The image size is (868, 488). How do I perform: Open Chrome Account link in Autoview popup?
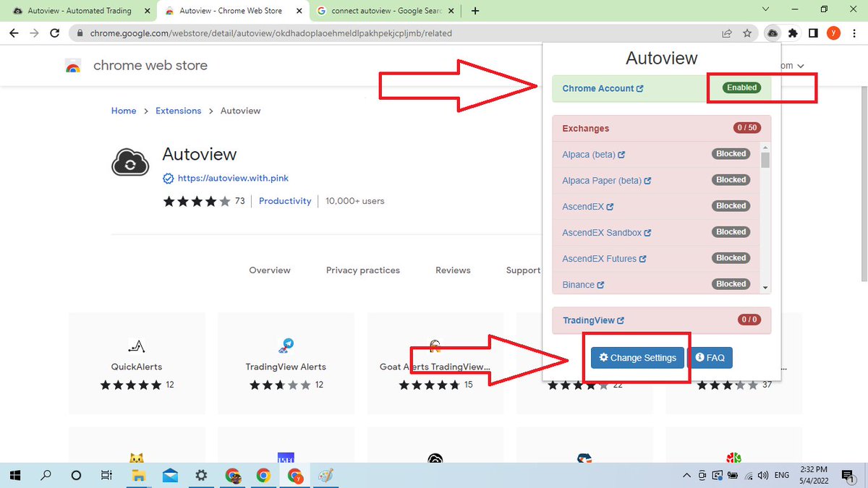[x=603, y=88]
